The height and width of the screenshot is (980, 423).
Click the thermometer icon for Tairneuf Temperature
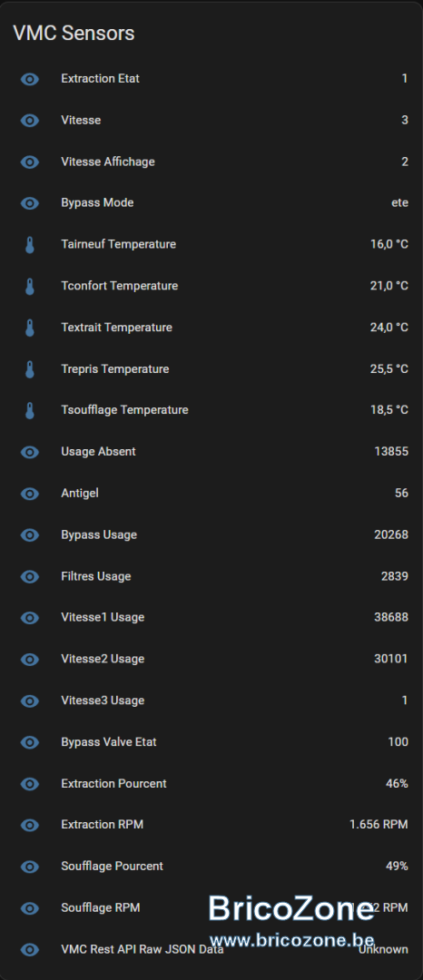tap(29, 245)
